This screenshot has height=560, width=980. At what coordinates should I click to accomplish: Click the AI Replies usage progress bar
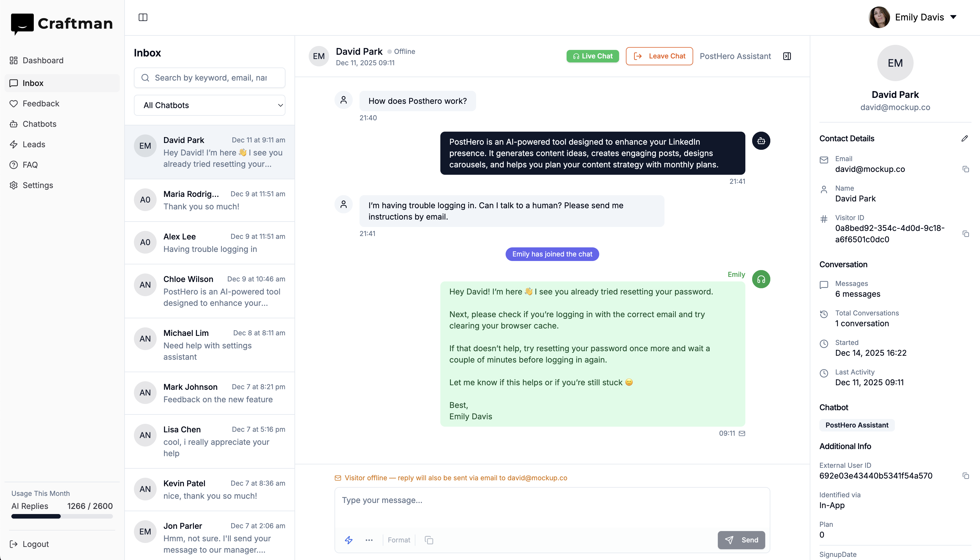(62, 517)
